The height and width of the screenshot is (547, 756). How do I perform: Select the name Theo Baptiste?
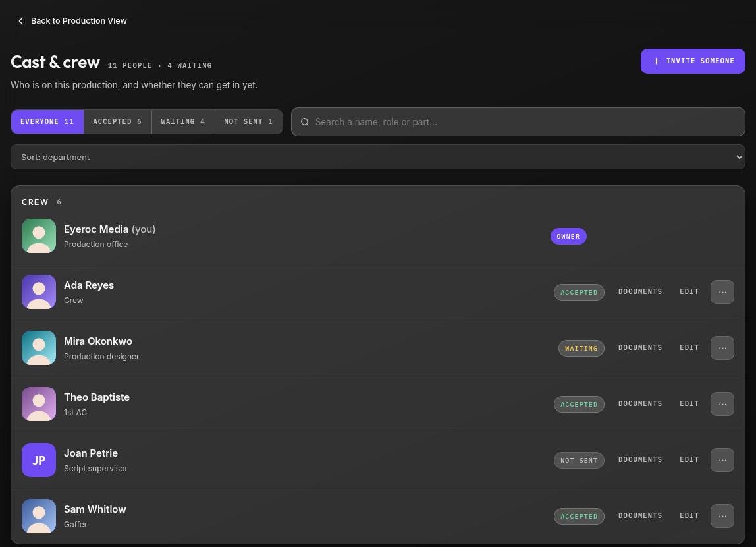[x=96, y=397]
